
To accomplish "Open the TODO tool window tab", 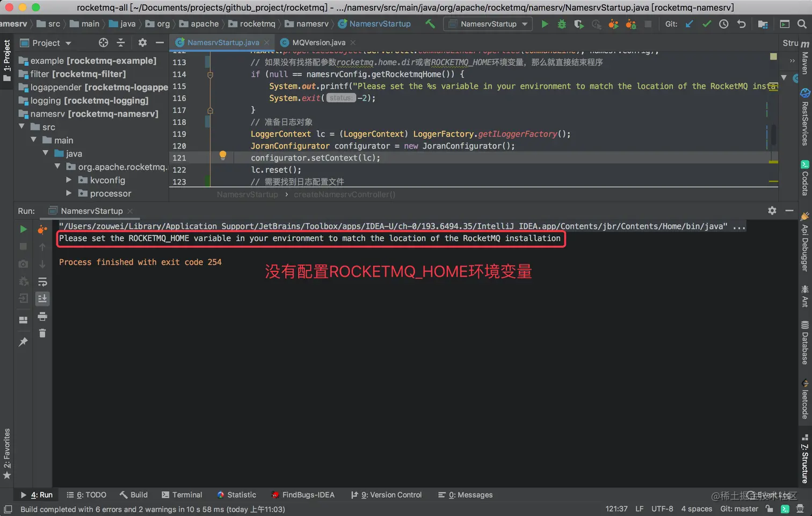I will pyautogui.click(x=86, y=495).
